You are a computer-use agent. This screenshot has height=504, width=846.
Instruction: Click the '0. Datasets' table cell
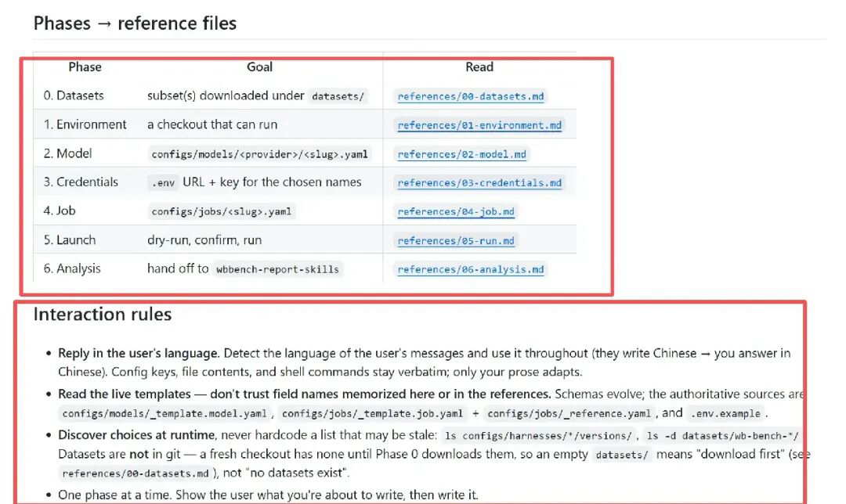pos(74,95)
